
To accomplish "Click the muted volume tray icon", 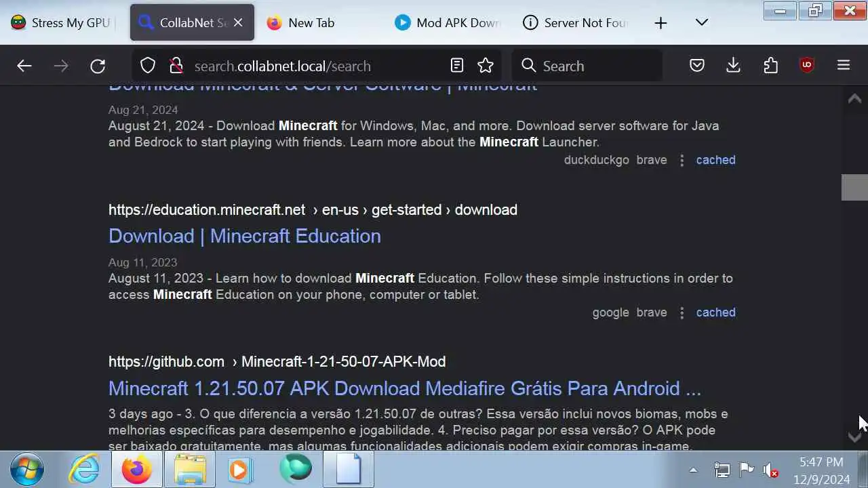I will [x=770, y=470].
